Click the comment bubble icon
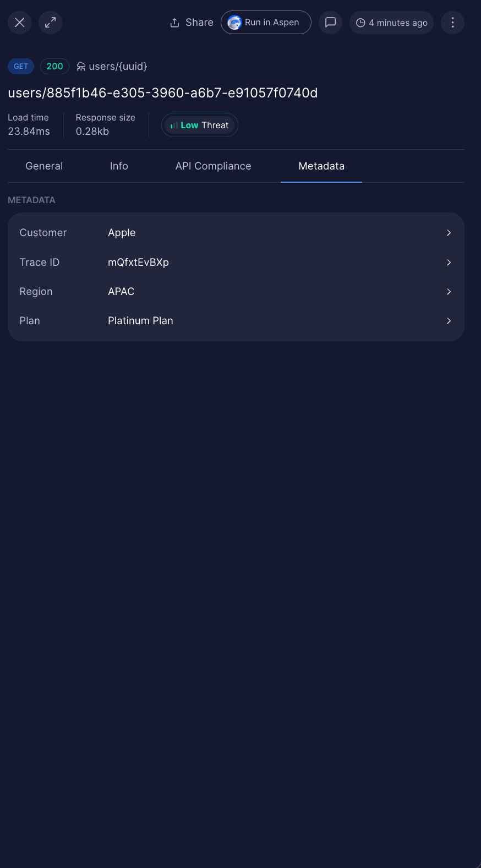Image resolution: width=481 pixels, height=868 pixels. (x=330, y=22)
